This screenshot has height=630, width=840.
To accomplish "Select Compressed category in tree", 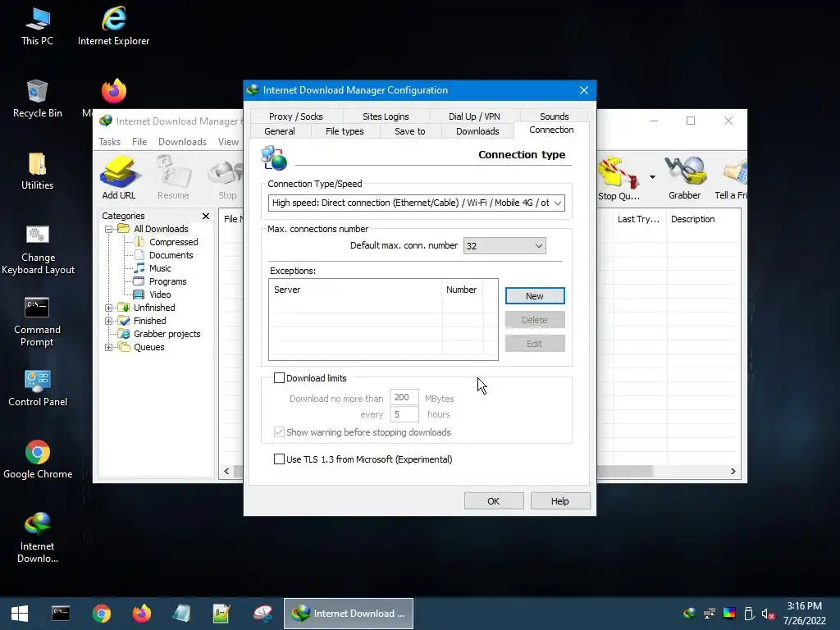I will (173, 242).
